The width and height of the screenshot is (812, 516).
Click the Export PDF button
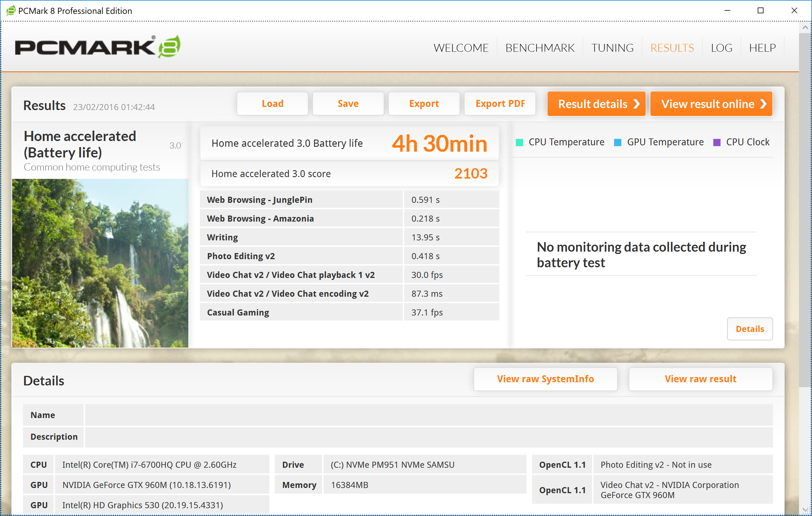point(500,104)
